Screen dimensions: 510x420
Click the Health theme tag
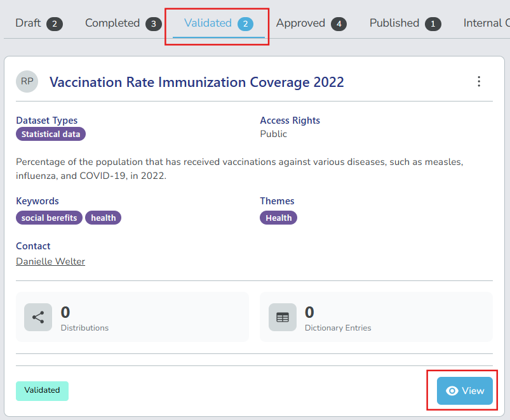[278, 218]
